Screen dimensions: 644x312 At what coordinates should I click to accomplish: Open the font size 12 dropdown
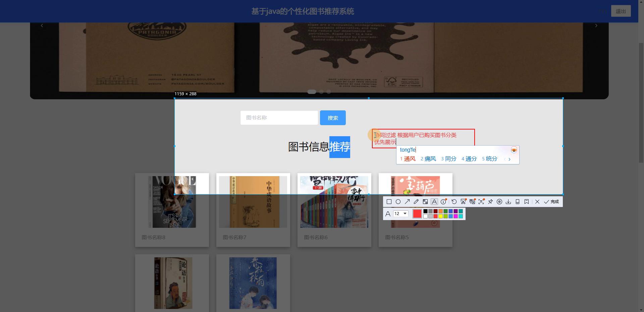click(x=400, y=214)
